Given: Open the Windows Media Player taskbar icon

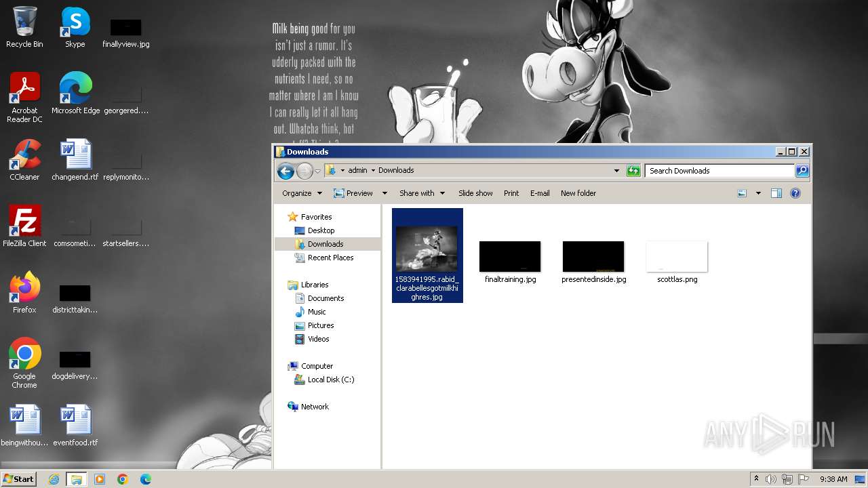Looking at the screenshot, I should pos(100,479).
